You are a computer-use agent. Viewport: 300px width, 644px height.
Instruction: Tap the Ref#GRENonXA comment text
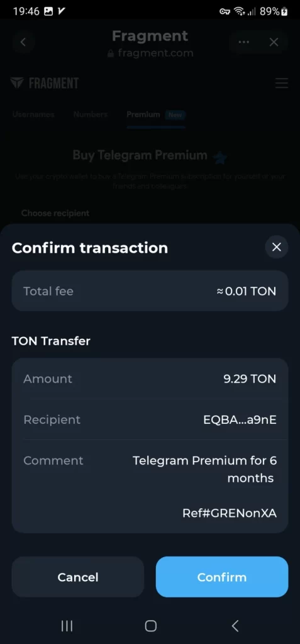click(x=230, y=513)
